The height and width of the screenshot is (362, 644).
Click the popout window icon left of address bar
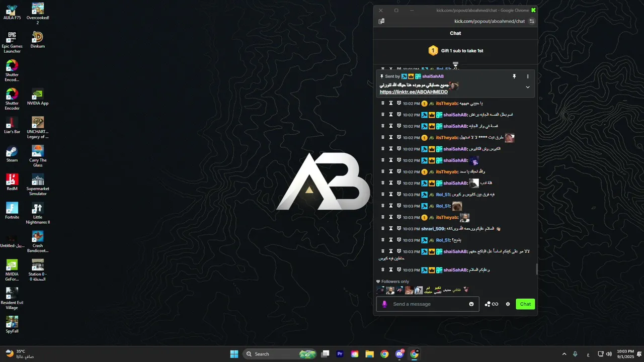381,21
